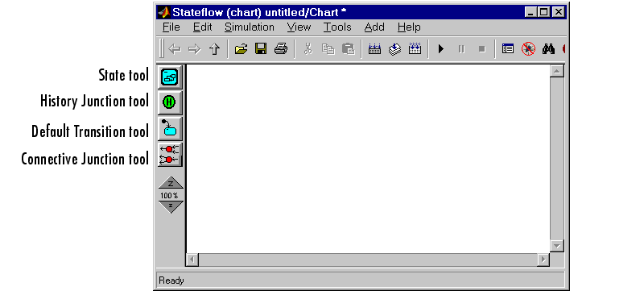Zoom out using the lower z triangle
644x295 pixels.
point(171,206)
